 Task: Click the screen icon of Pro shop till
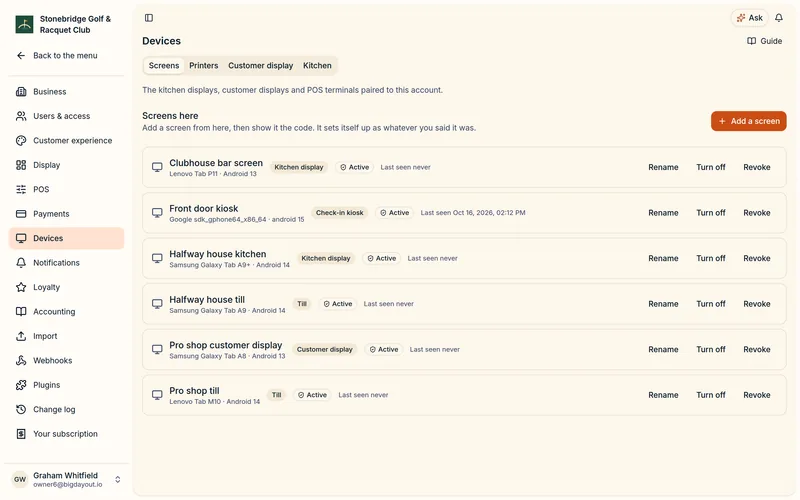point(157,395)
